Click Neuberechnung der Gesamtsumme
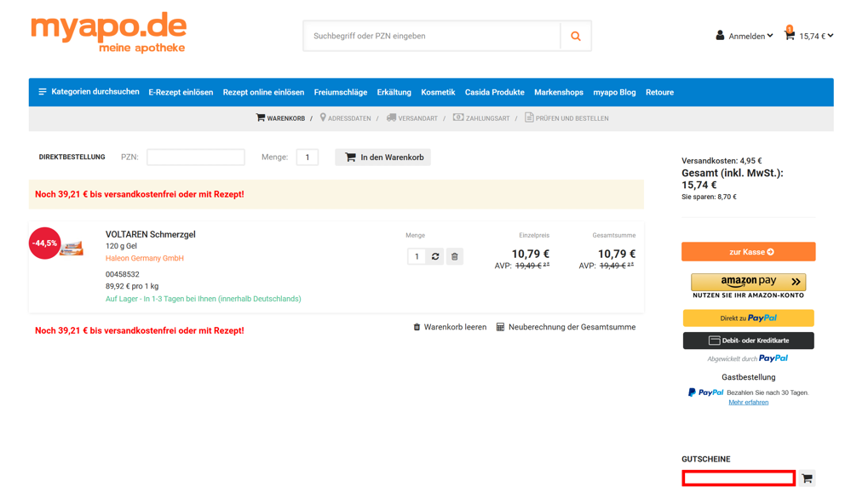Image resolution: width=851 pixels, height=504 pixels. pos(566,327)
